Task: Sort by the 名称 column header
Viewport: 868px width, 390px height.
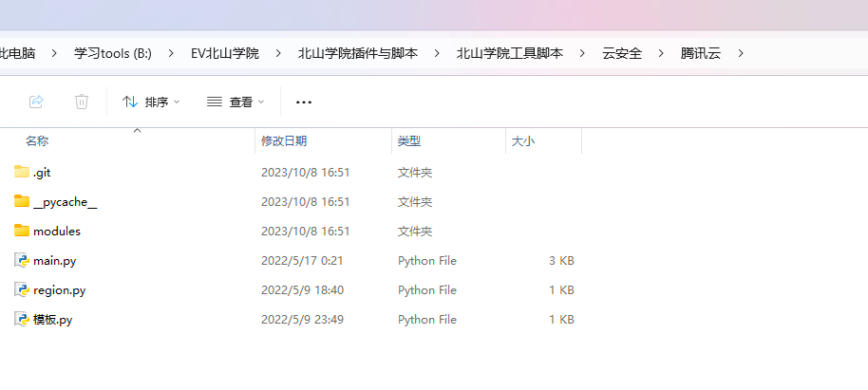Action: click(x=37, y=141)
